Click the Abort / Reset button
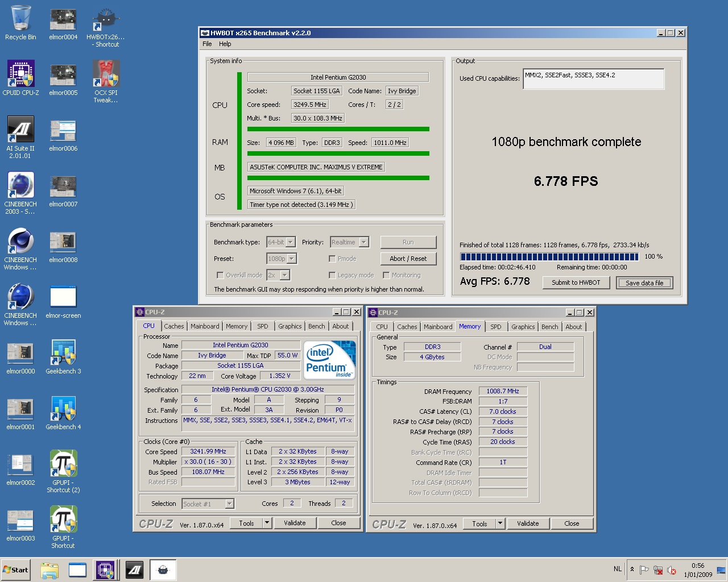Viewport: 728px width, 582px height. pos(408,259)
